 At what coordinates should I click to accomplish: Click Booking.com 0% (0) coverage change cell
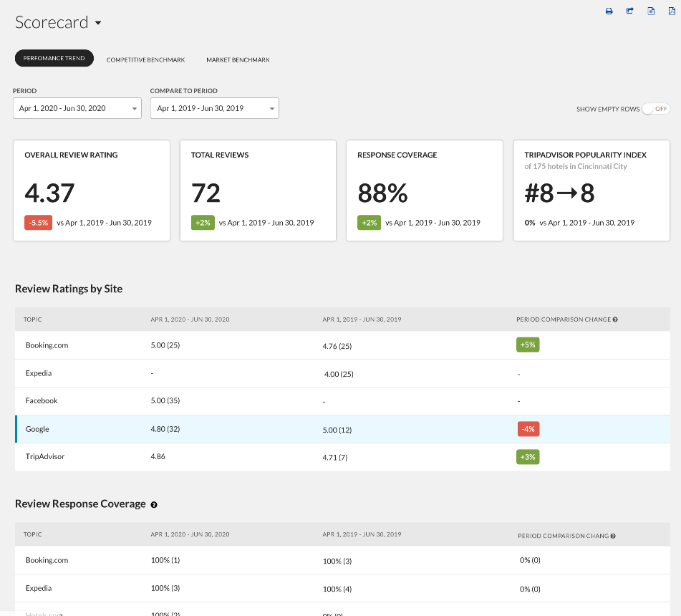[x=530, y=560]
